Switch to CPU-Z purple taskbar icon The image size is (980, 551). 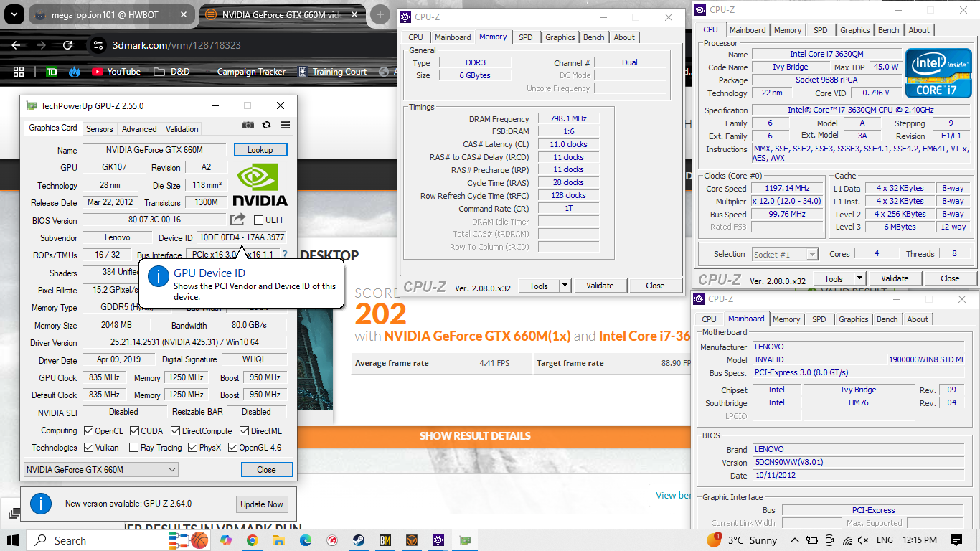pyautogui.click(x=438, y=540)
